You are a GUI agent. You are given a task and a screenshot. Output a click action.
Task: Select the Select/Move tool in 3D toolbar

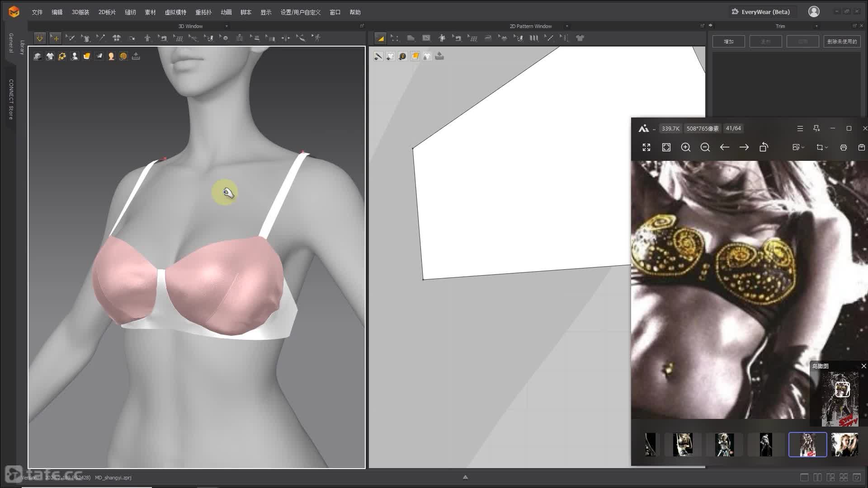pos(55,38)
